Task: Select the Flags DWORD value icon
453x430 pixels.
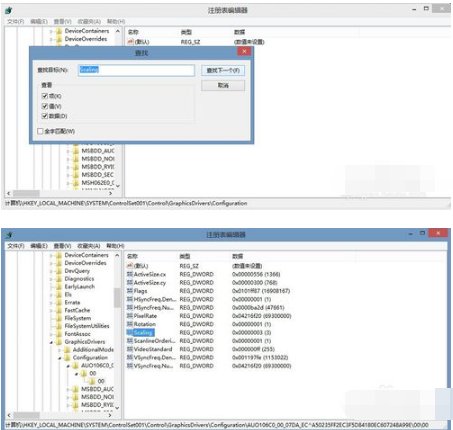Action: tap(130, 291)
